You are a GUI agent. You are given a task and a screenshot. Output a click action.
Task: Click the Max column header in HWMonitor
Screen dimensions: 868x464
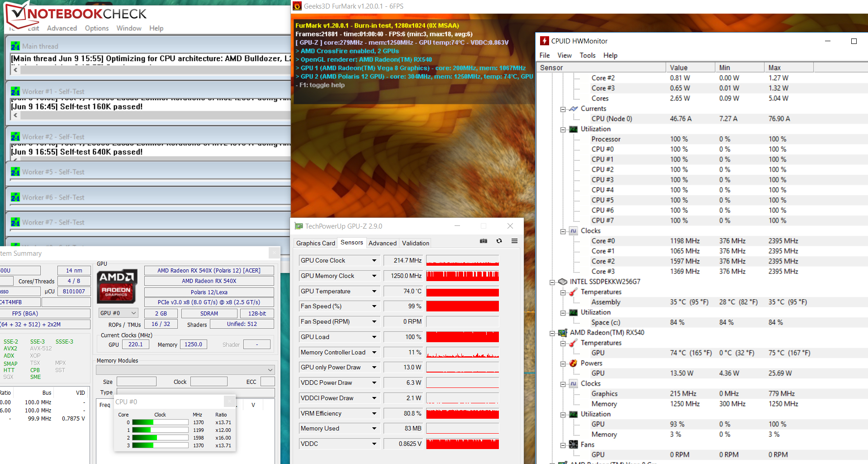(x=789, y=67)
